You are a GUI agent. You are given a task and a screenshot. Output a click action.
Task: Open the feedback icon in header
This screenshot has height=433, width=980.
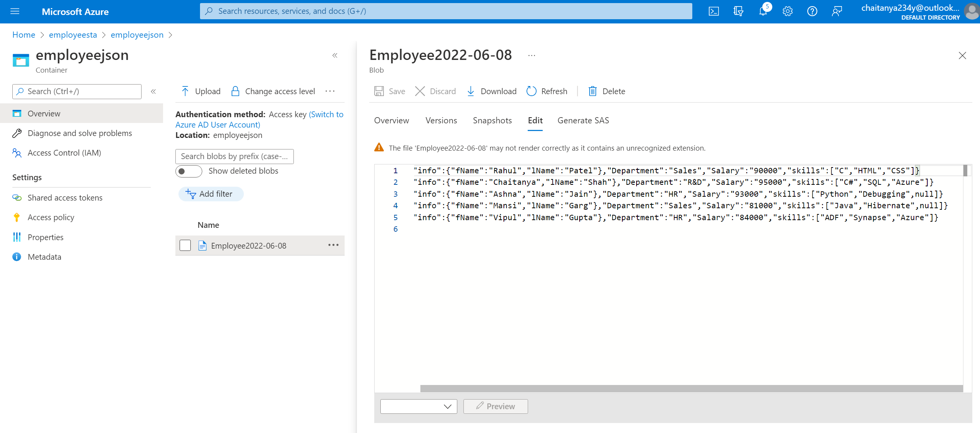(837, 11)
